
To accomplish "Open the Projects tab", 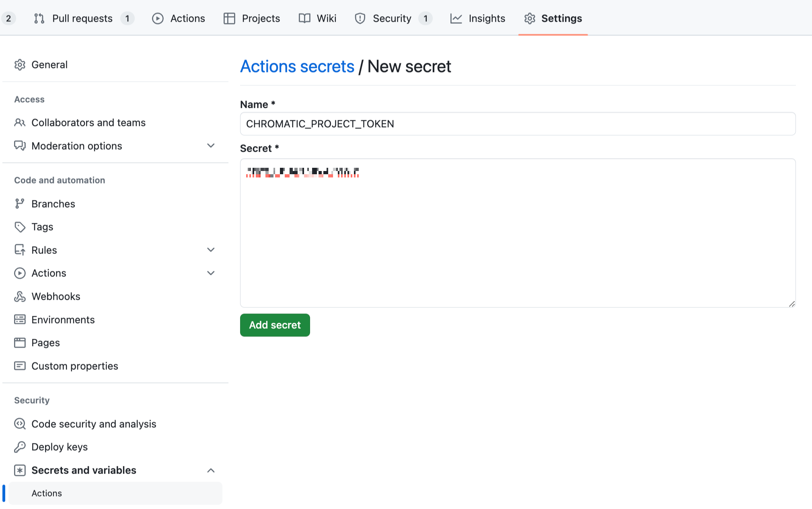I will [x=252, y=19].
